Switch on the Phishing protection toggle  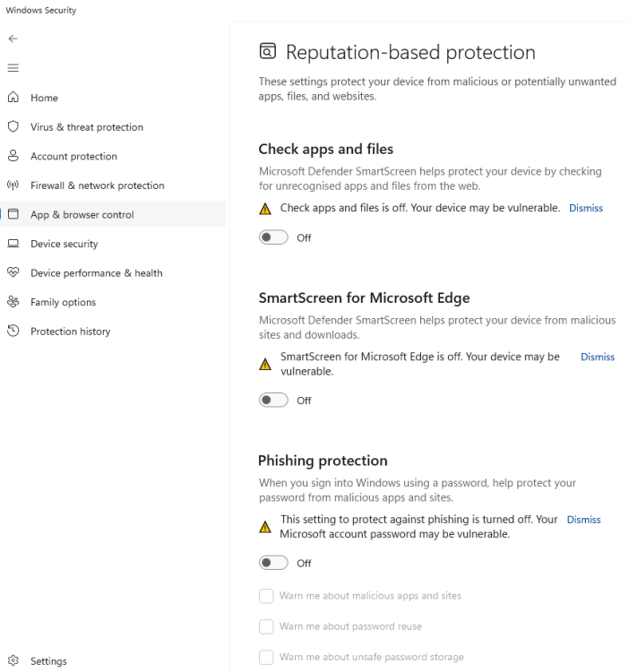pyautogui.click(x=272, y=563)
